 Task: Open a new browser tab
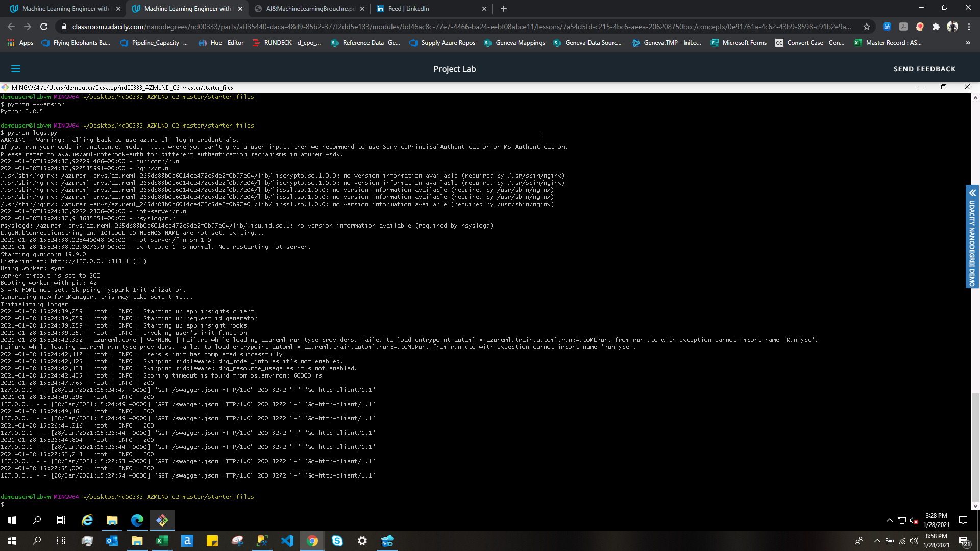tap(504, 9)
